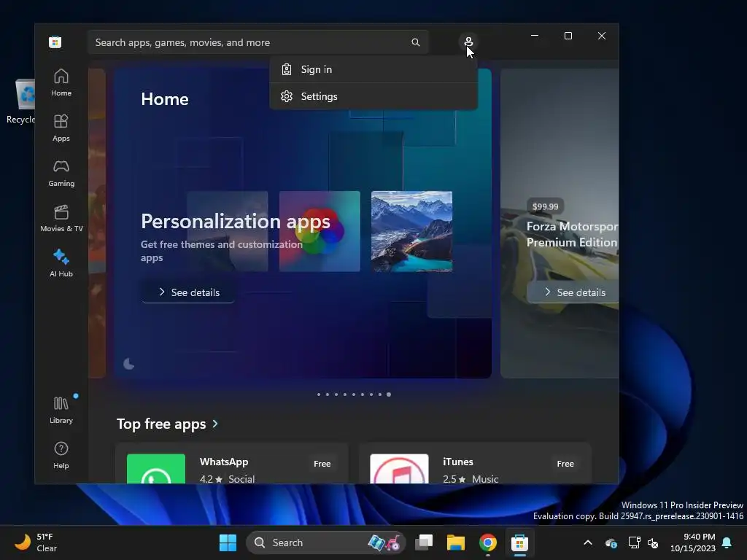Open the Library in sidebar
Screen dimensions: 747x560
point(61,410)
